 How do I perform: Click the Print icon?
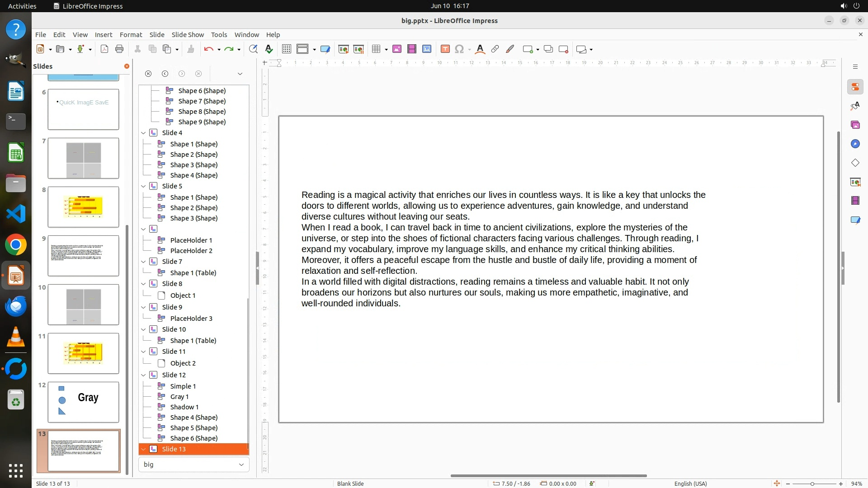(x=119, y=49)
